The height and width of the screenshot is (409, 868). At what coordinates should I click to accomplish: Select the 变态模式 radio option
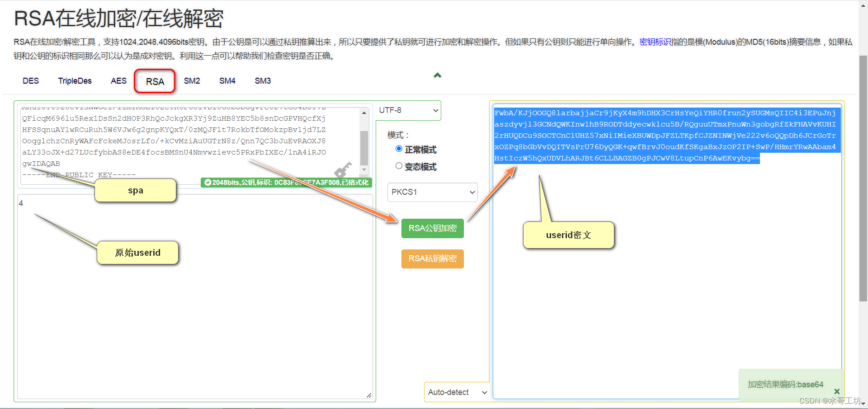click(x=399, y=165)
